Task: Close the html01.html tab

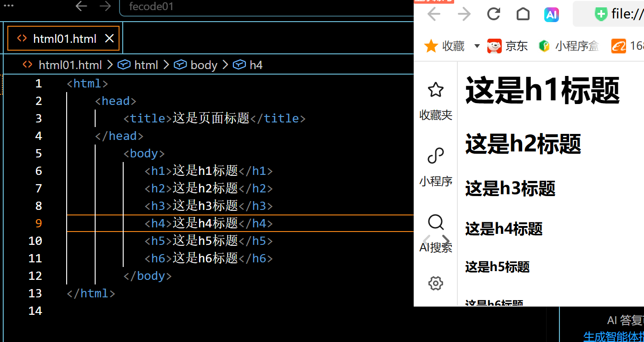Action: (x=109, y=39)
